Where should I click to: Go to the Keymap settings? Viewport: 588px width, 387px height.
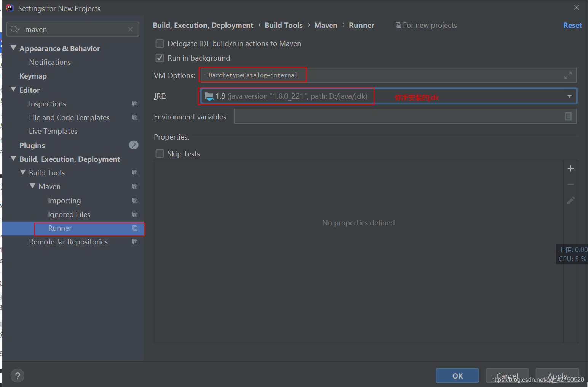(x=33, y=76)
